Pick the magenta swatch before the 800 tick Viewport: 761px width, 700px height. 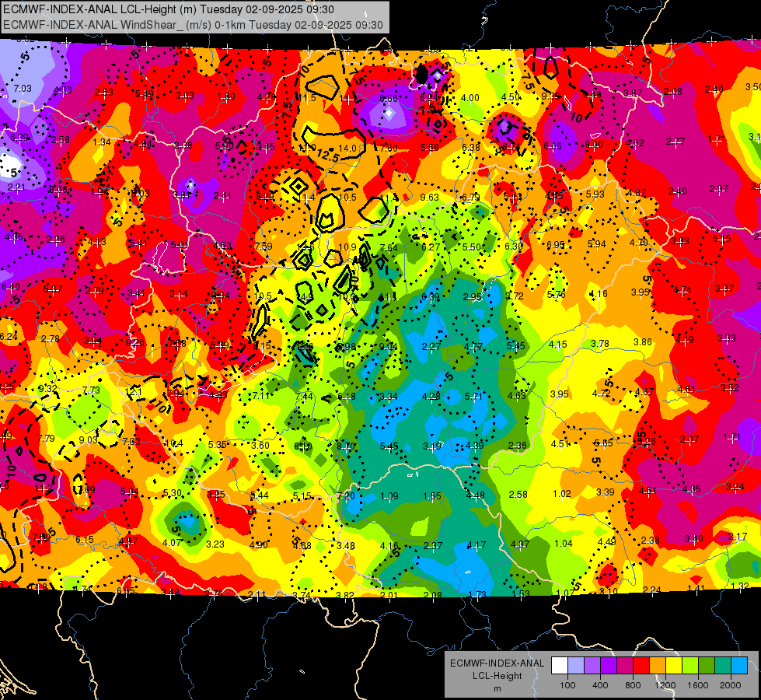(625, 666)
